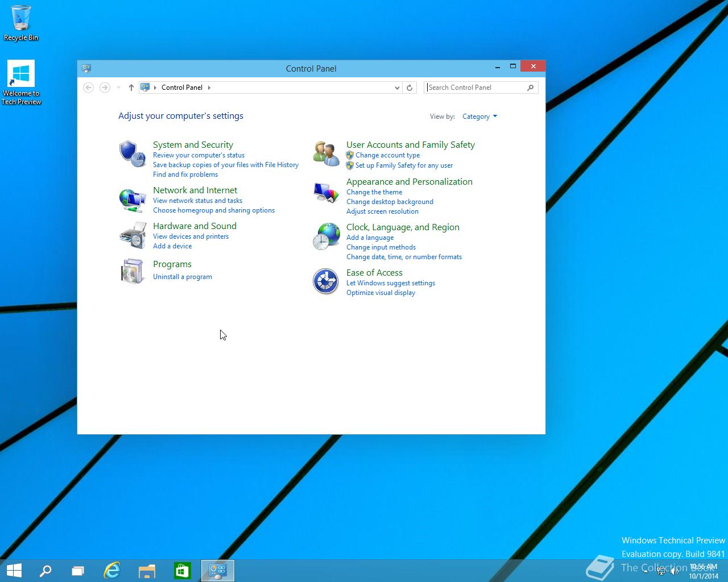Screen dimensions: 728x582
Task: Click Change date, time, or number formats
Action: point(404,257)
